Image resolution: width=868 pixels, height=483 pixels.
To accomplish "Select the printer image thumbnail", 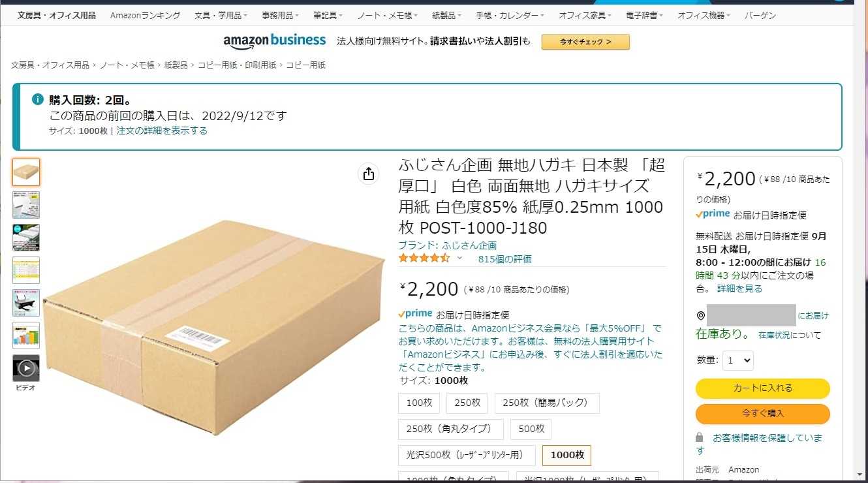I will [26, 303].
